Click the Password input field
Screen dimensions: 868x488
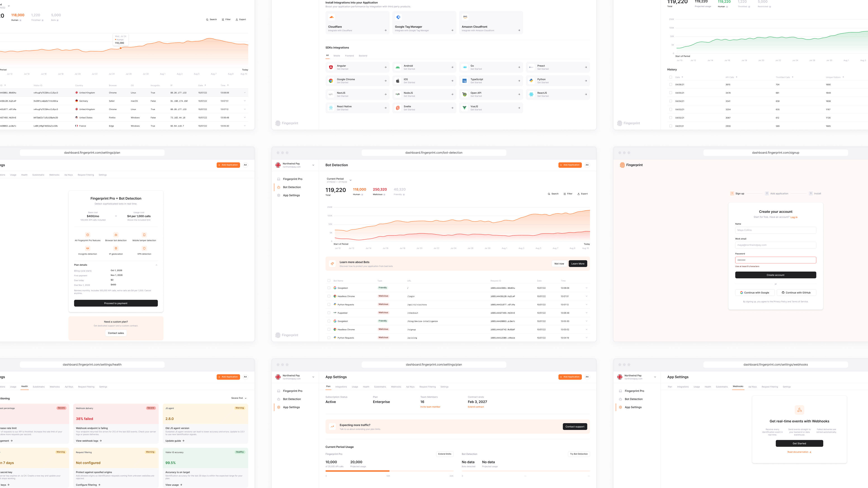[x=775, y=260]
